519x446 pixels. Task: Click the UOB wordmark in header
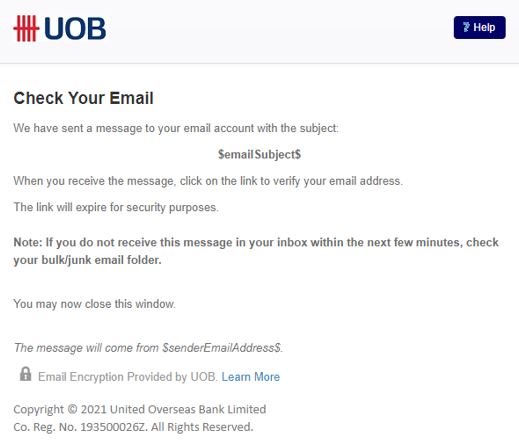point(75,29)
